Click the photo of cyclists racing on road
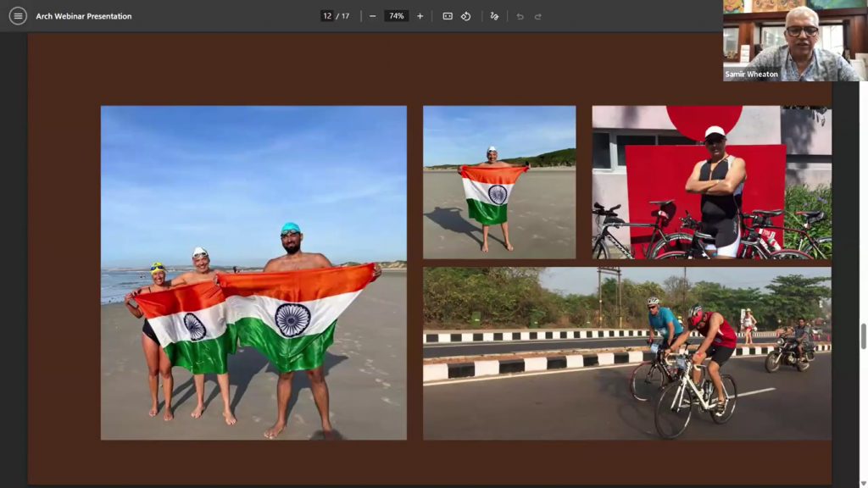 (627, 353)
